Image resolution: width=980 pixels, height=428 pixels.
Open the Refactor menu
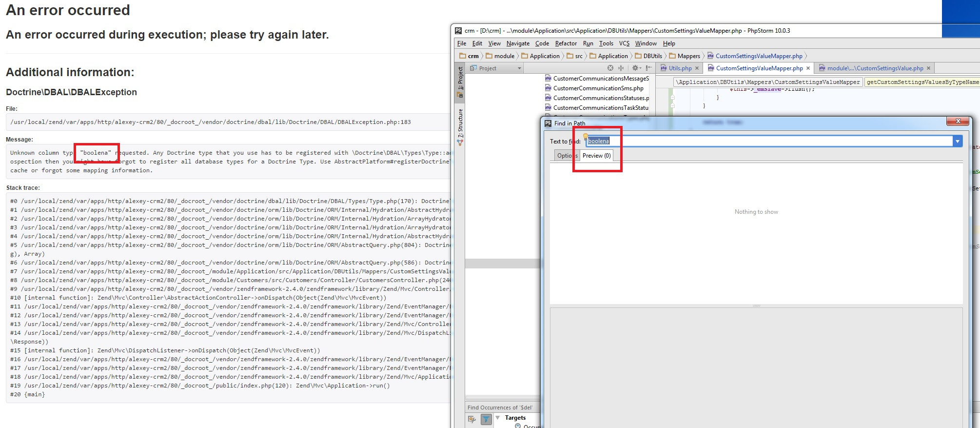(x=566, y=43)
